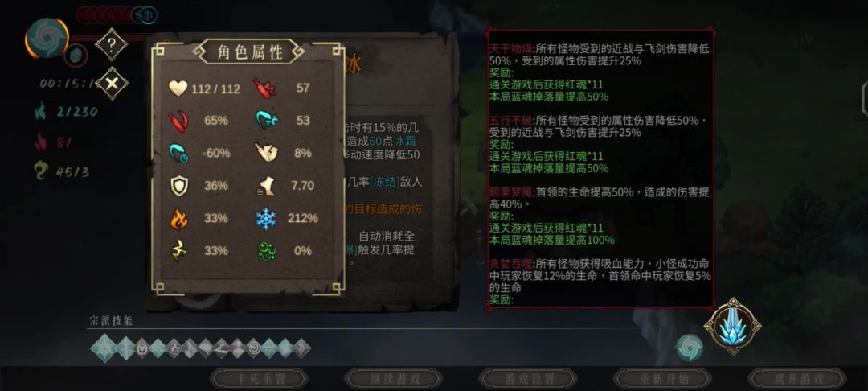Select the snowflake frost damage icon
868x391 pixels.
point(266,219)
